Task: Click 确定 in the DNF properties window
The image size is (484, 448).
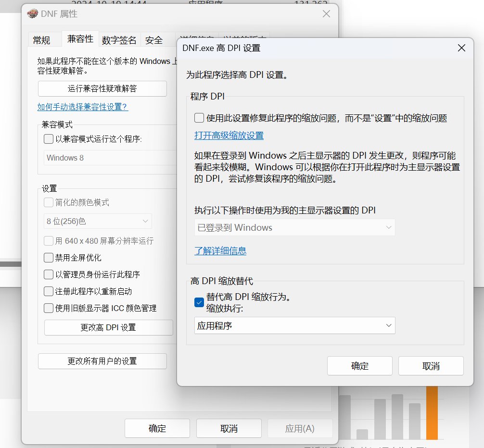Action: tap(157, 428)
